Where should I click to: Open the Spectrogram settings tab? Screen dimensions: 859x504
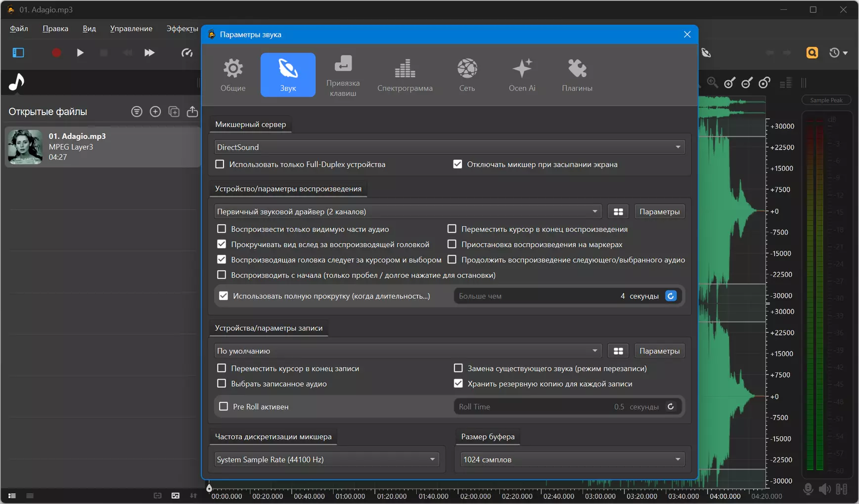point(405,75)
